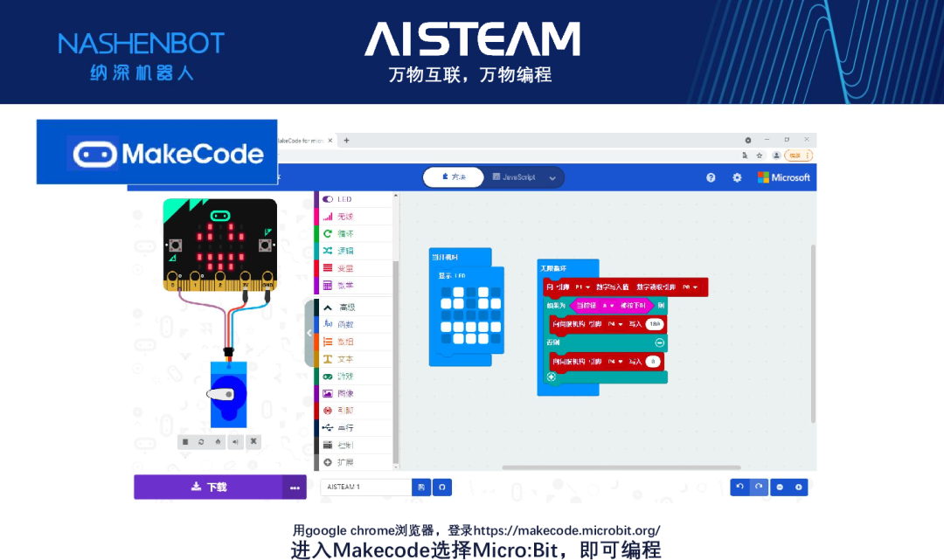Image resolution: width=944 pixels, height=560 pixels.
Task: Open the 数学 math category
Action: tap(355, 285)
